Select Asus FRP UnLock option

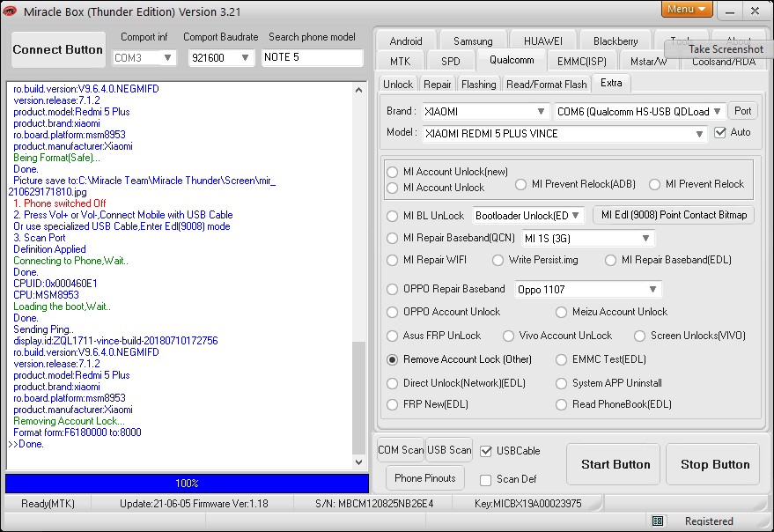coord(393,336)
